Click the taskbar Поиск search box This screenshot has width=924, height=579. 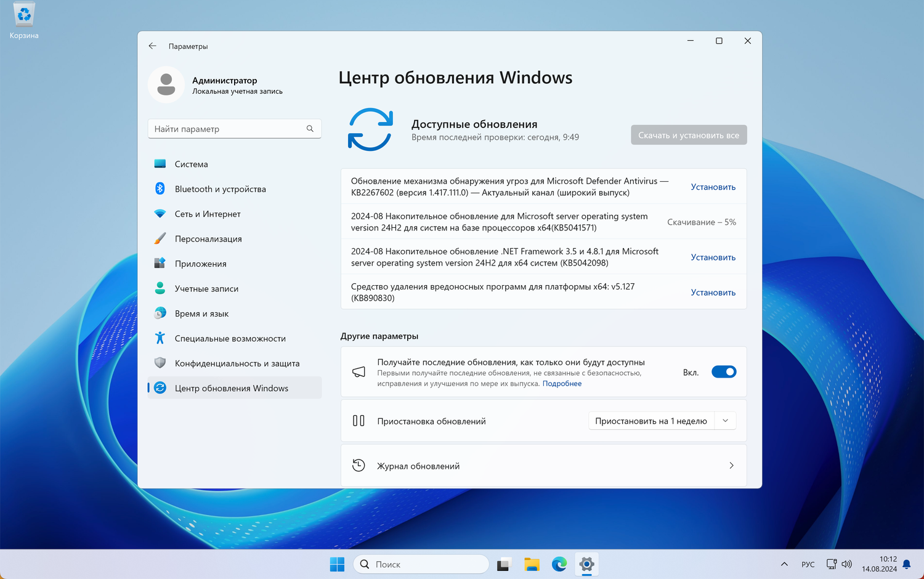point(421,564)
